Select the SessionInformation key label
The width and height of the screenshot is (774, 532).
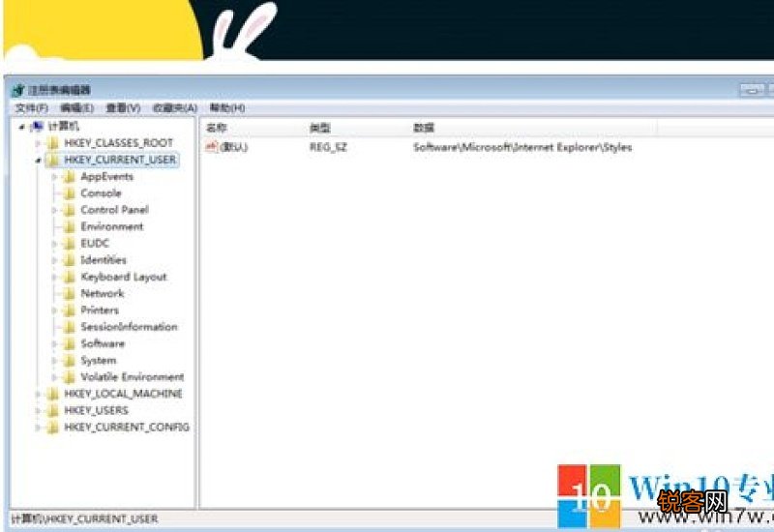tap(129, 327)
